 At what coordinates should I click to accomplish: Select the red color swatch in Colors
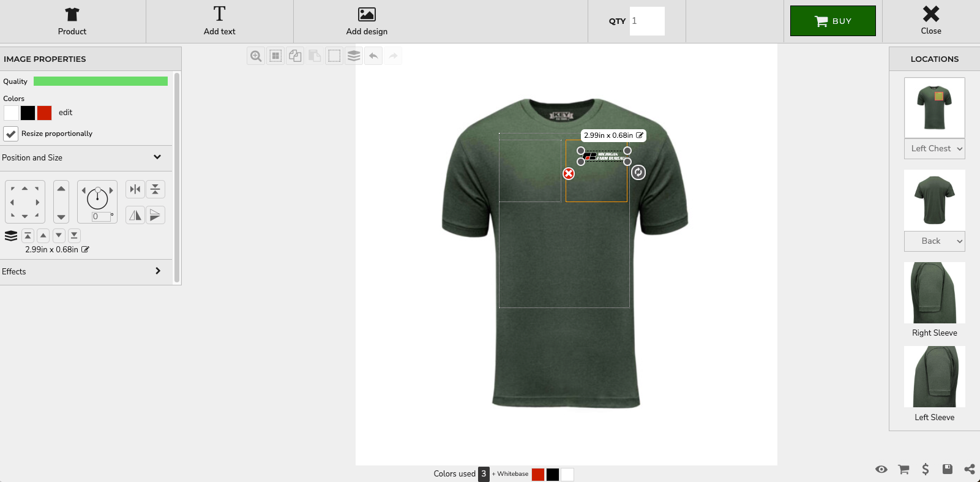(x=45, y=113)
